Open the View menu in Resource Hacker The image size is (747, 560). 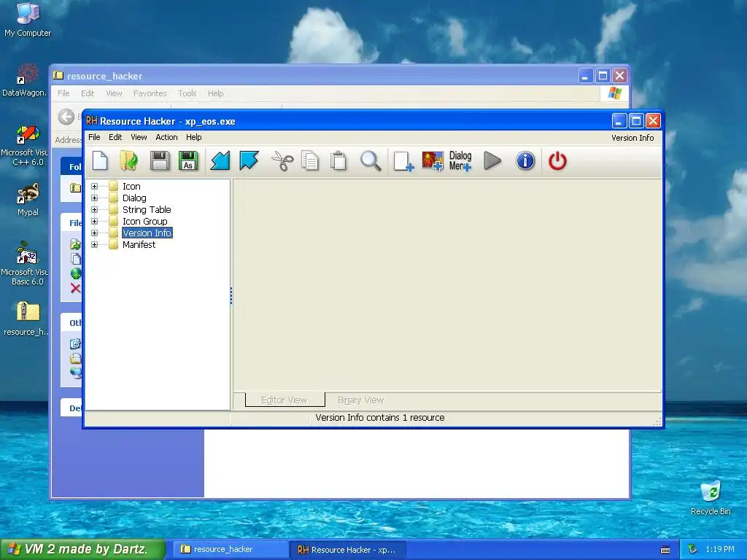[x=139, y=137]
